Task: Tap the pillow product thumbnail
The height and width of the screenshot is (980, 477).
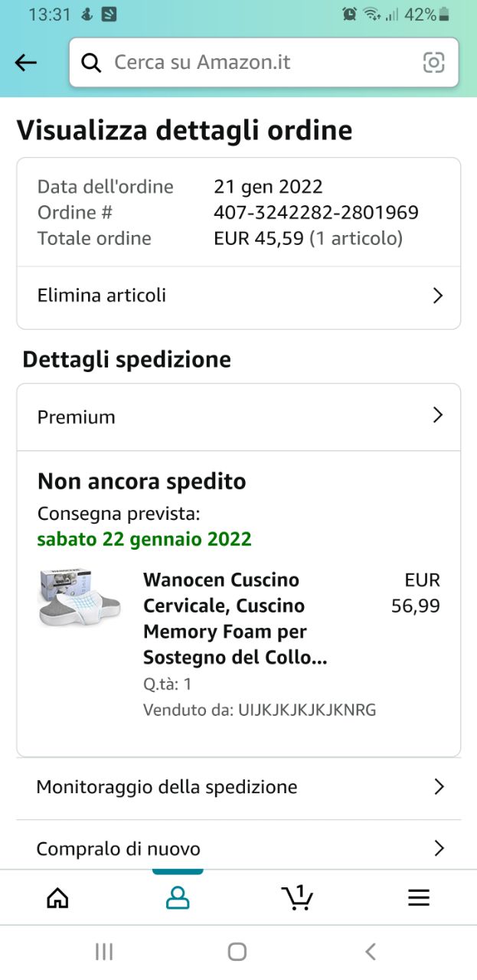Action: pos(80,596)
